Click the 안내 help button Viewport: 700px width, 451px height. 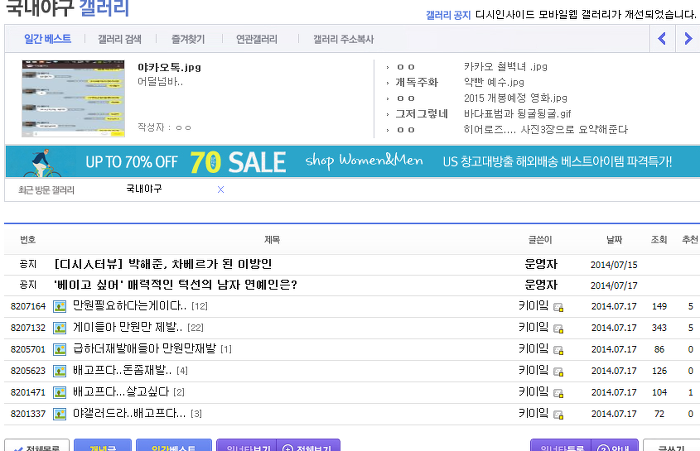coord(615,445)
